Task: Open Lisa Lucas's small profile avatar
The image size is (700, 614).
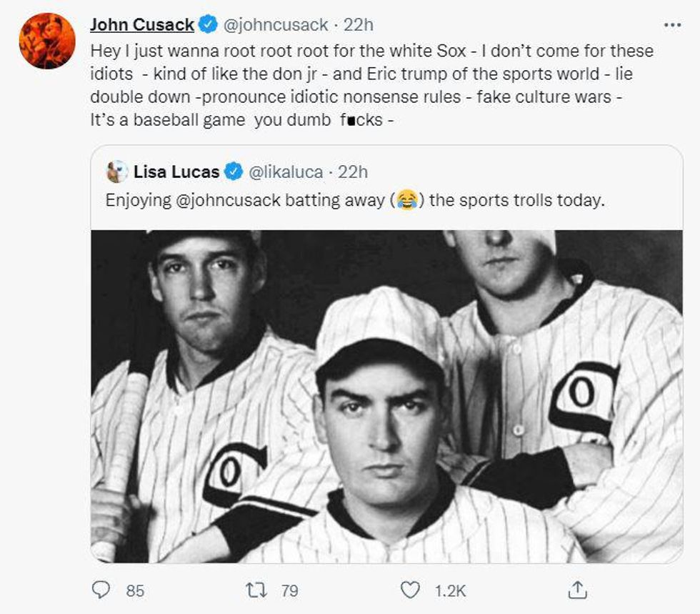Action: coord(116,172)
